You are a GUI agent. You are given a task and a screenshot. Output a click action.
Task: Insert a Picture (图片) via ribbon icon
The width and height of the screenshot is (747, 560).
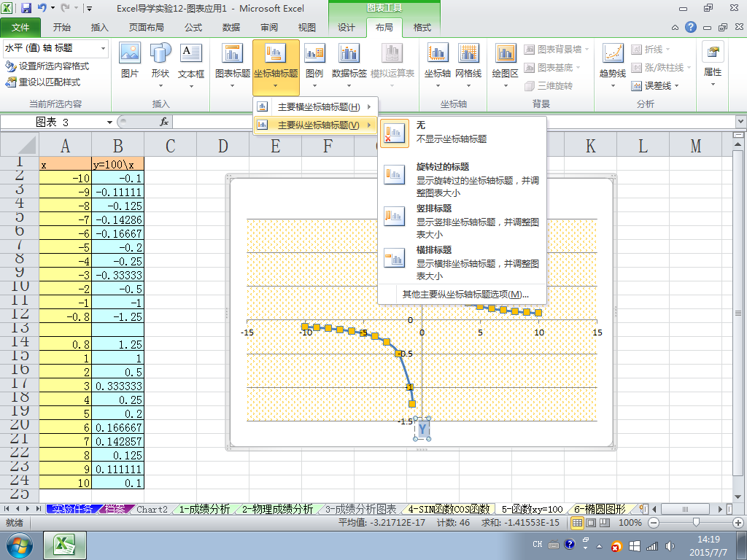point(130,61)
